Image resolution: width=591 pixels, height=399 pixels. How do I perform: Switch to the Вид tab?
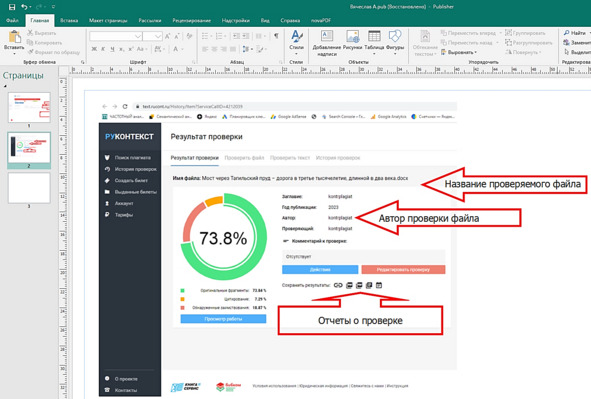click(x=265, y=20)
